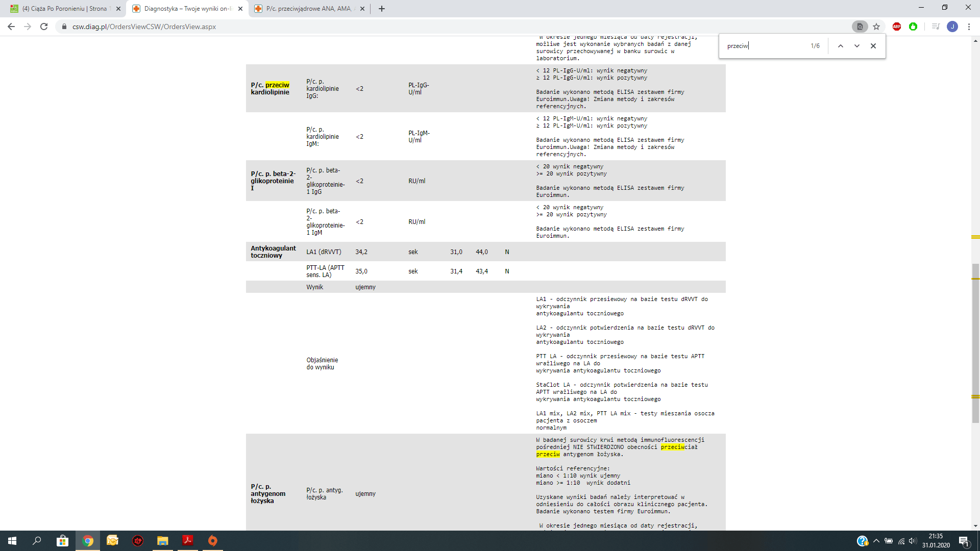The height and width of the screenshot is (551, 980).
Task: Click the browser reload button
Action: pos(44,27)
